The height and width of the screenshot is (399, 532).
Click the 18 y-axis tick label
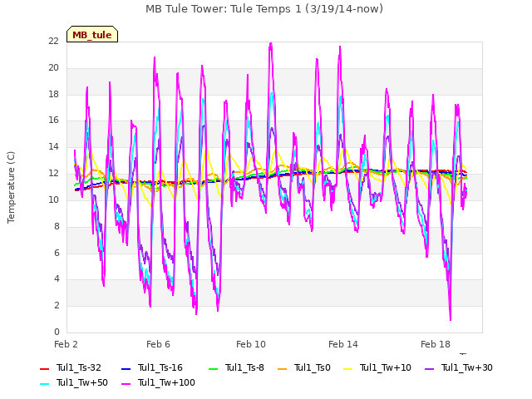(53, 94)
